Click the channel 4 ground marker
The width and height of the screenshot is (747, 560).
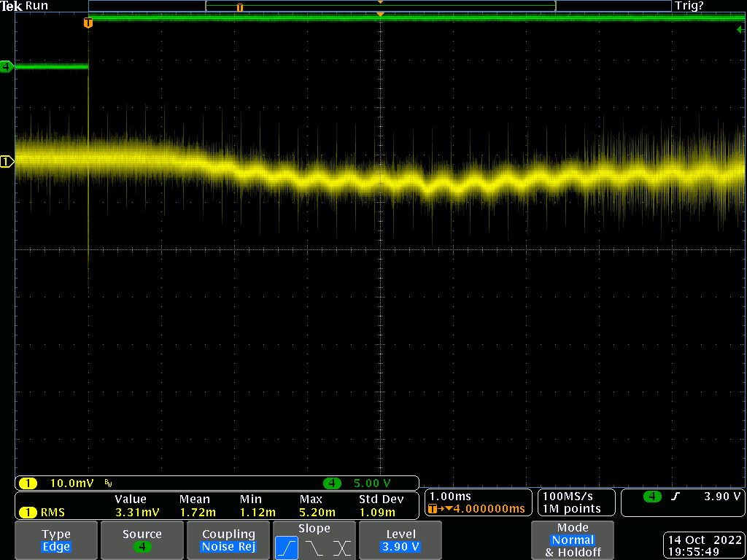coord(7,67)
